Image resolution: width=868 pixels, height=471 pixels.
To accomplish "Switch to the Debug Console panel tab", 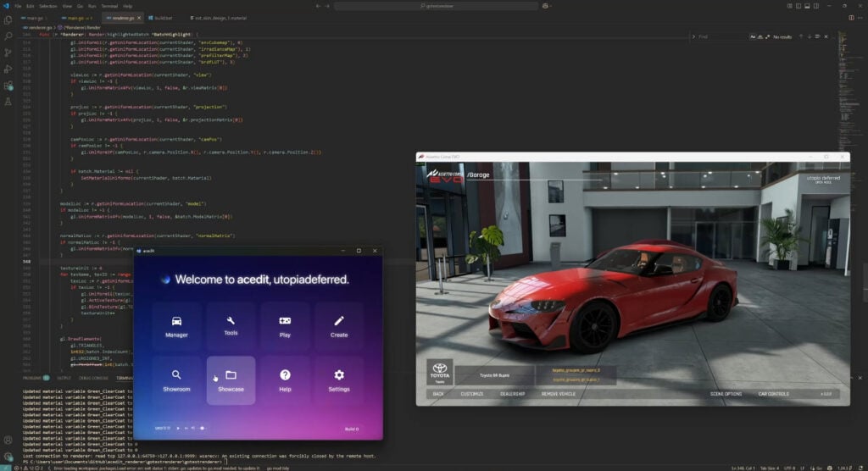I will click(x=93, y=378).
